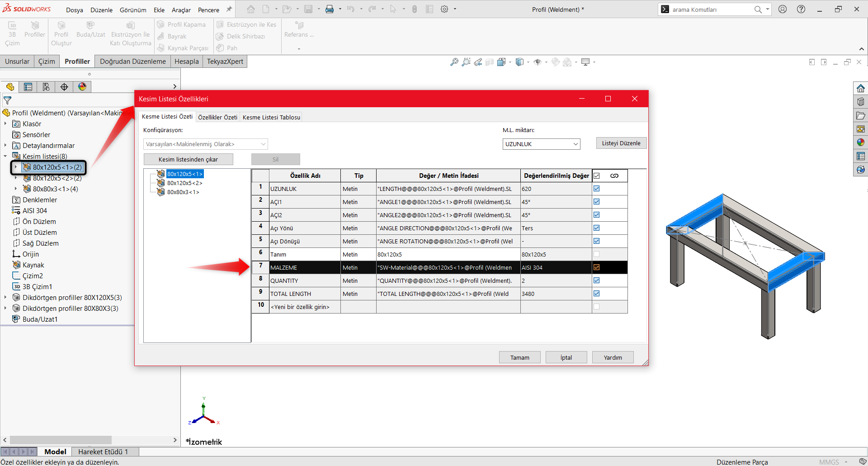Click the Open file icon
Image resolution: width=868 pixels, height=466 pixels.
coord(287,9)
